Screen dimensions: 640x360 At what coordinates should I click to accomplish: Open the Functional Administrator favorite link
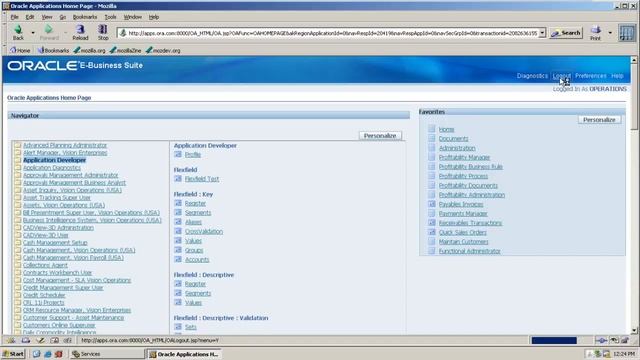click(x=469, y=251)
